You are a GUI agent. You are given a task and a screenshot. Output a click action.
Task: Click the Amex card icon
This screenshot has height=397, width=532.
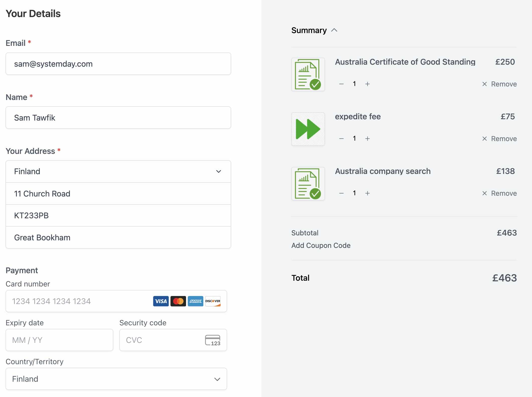point(196,301)
